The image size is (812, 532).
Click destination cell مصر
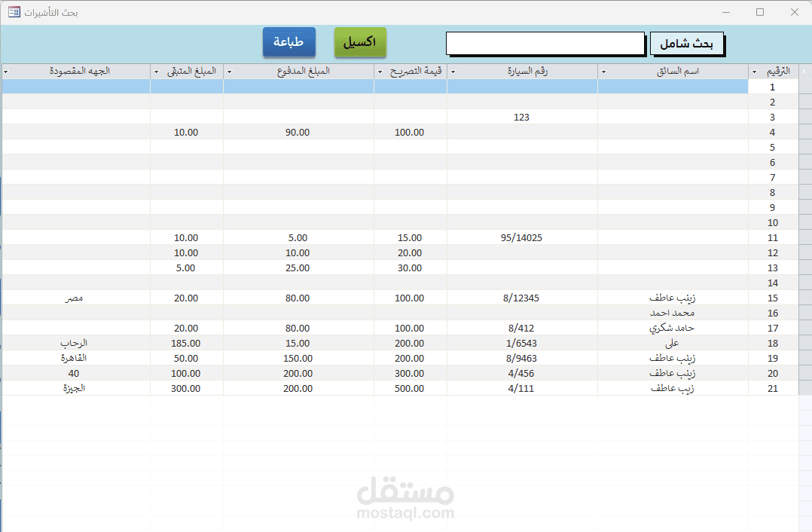click(x=75, y=298)
